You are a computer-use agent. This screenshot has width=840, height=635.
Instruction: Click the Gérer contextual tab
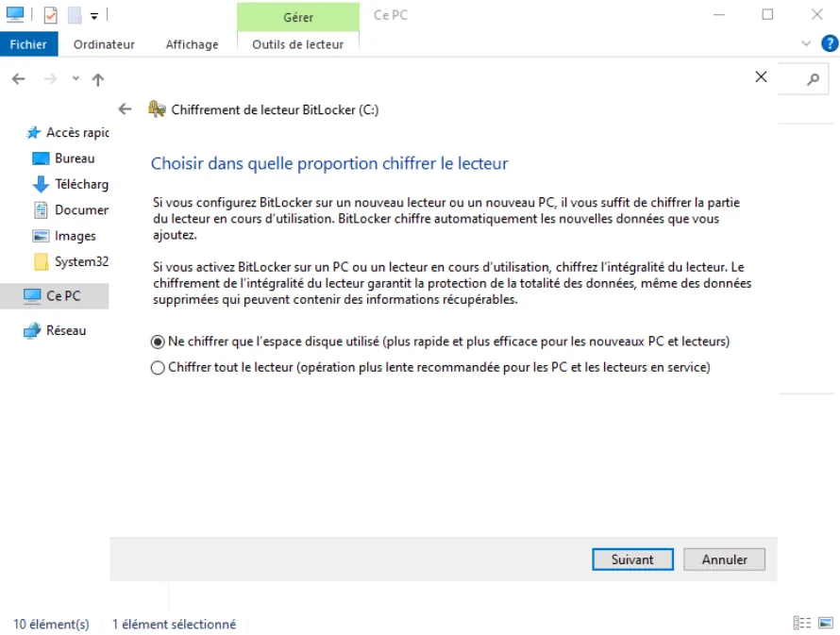(x=298, y=17)
